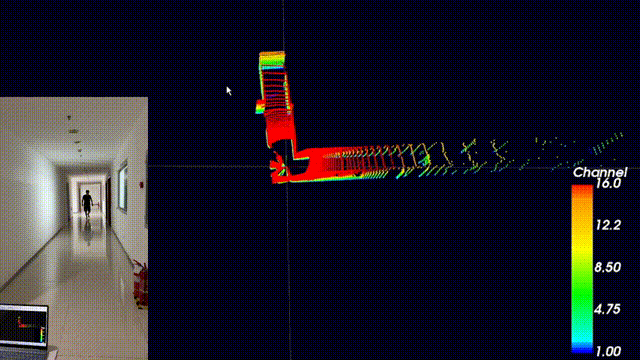Click the person walking in the hallway video
The height and width of the screenshot is (360, 640).
[87, 204]
